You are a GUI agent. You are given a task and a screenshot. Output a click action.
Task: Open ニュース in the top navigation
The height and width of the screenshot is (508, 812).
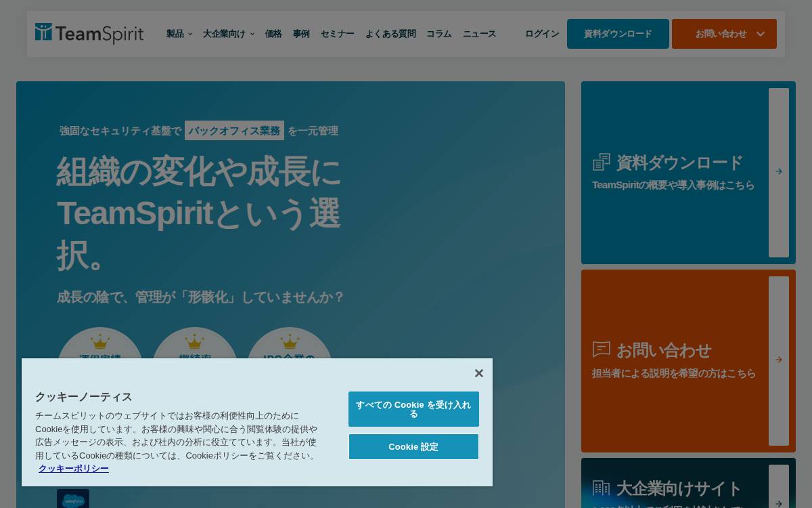point(479,34)
